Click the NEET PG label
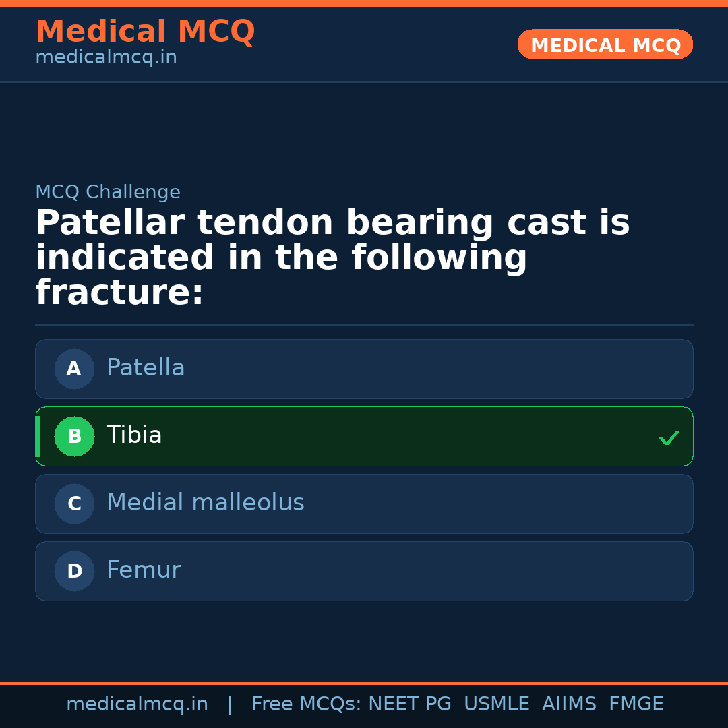Screen dimensions: 728x728 pyautogui.click(x=409, y=704)
